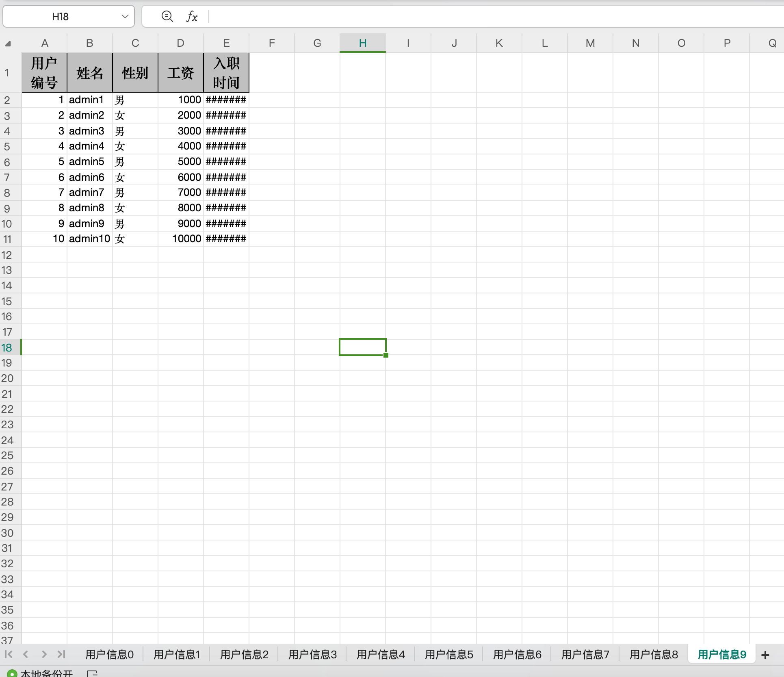The image size is (784, 677).
Task: Switch to sheet tab 用户信息2
Action: click(244, 654)
